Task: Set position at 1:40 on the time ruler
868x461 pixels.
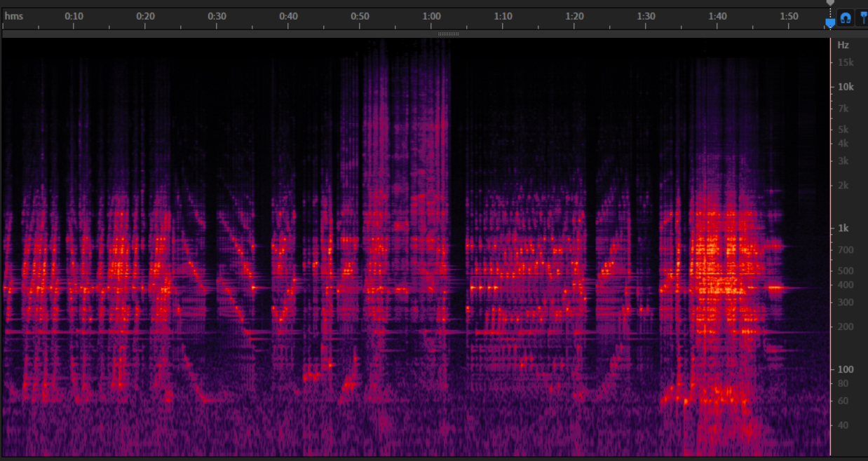Action: (x=718, y=16)
